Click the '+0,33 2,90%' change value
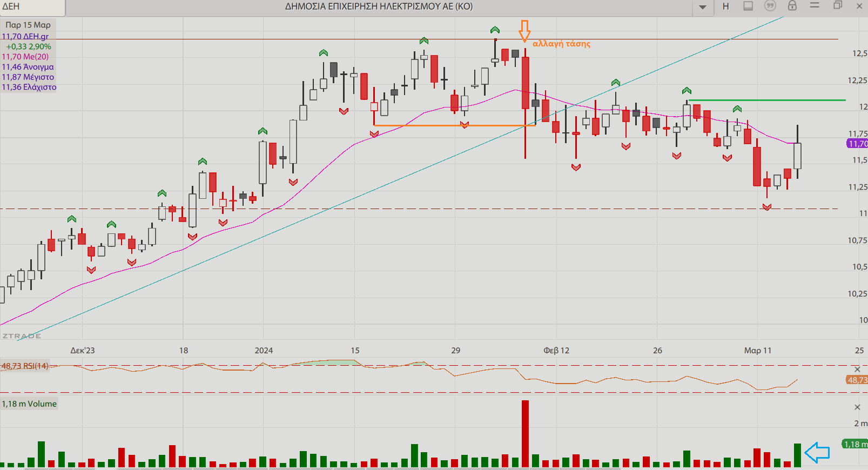 coord(29,46)
